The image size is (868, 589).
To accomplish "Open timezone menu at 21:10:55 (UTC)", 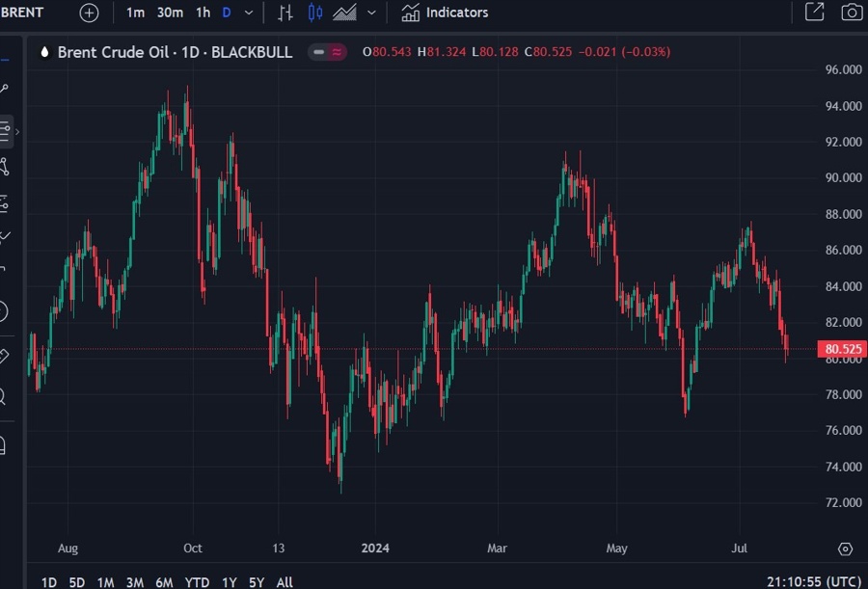I will point(814,582).
